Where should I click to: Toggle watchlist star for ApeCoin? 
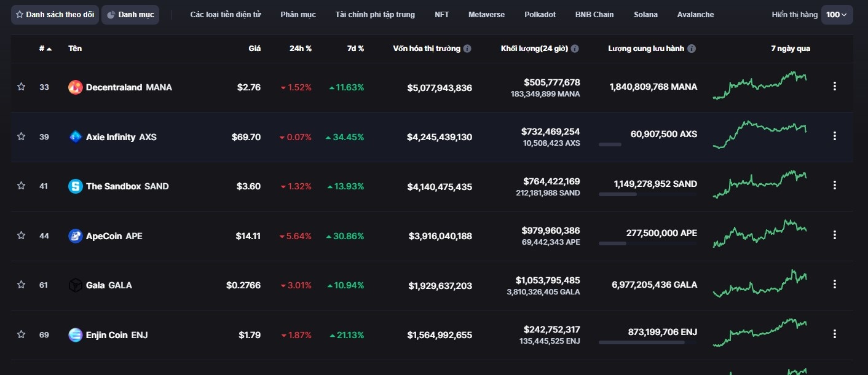22,235
